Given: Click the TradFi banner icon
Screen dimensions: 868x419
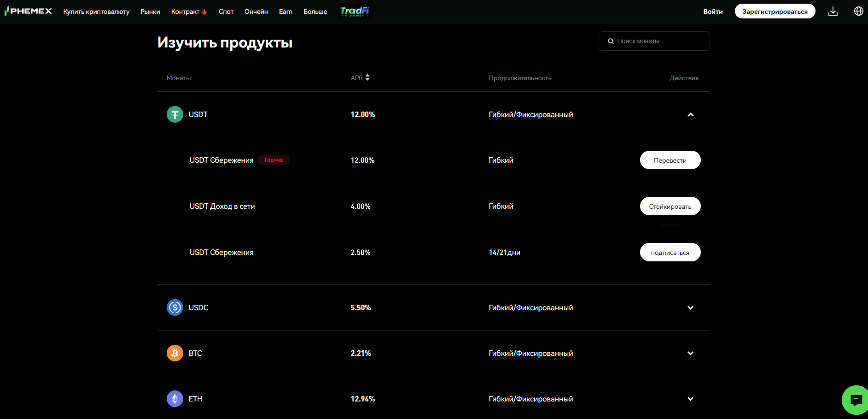Looking at the screenshot, I should click(355, 11).
